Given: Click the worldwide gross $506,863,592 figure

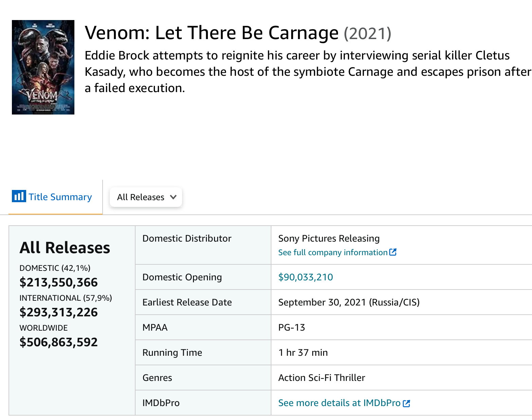Looking at the screenshot, I should point(58,342).
